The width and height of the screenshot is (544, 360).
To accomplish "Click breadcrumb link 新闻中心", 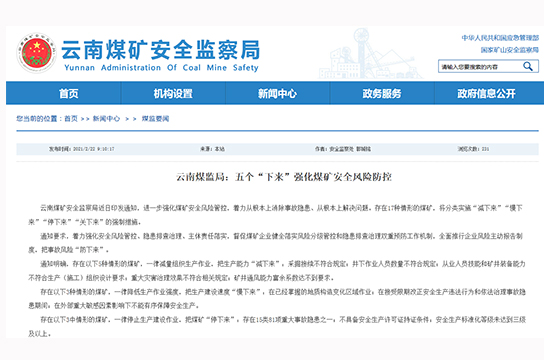I will [x=106, y=119].
